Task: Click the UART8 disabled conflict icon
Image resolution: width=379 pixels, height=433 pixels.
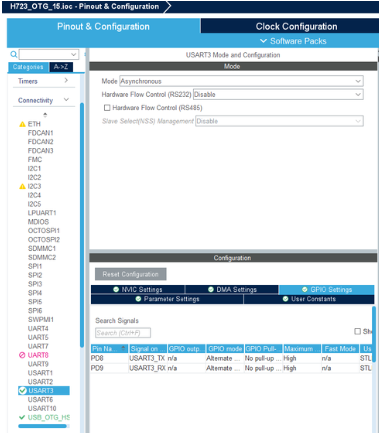Action: pyautogui.click(x=22, y=355)
